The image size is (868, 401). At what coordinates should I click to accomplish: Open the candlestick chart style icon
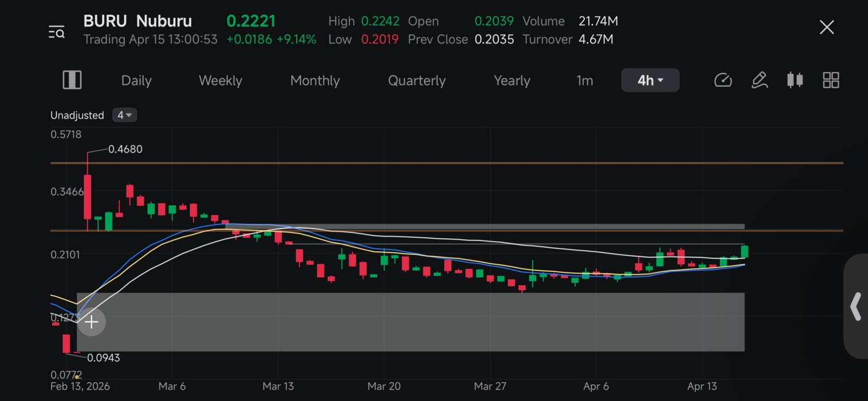click(x=795, y=80)
